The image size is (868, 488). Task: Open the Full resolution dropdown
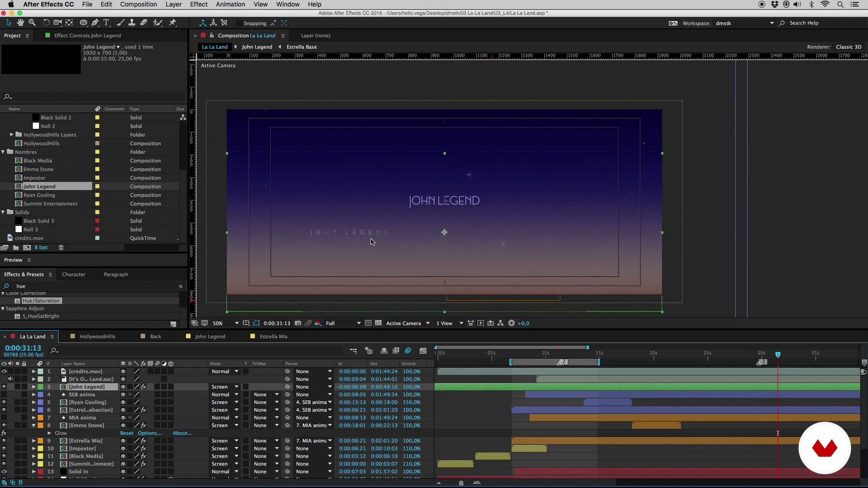click(343, 323)
